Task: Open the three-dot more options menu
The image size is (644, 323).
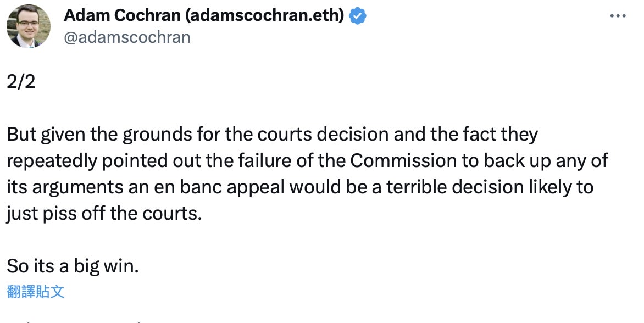Action: point(618,16)
